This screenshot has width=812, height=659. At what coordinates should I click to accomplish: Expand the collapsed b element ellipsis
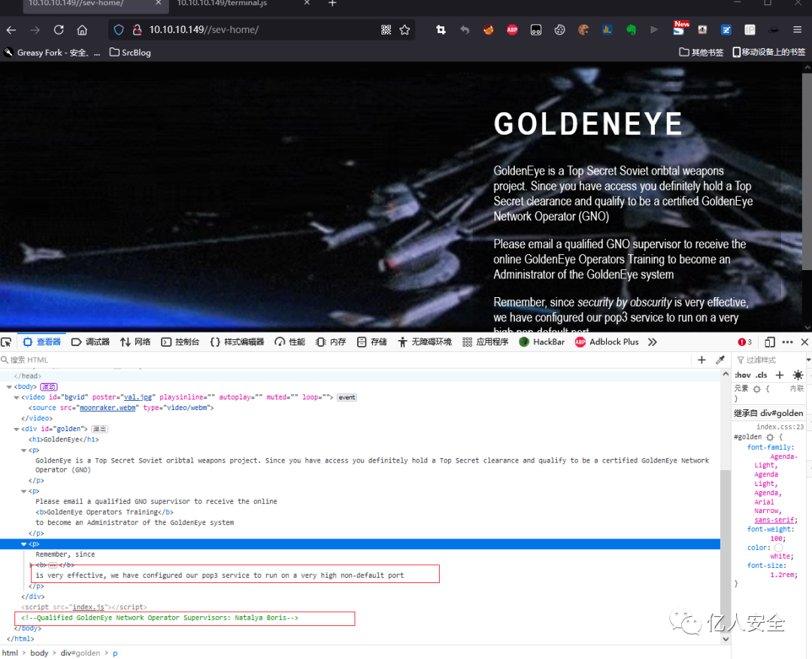(x=53, y=565)
